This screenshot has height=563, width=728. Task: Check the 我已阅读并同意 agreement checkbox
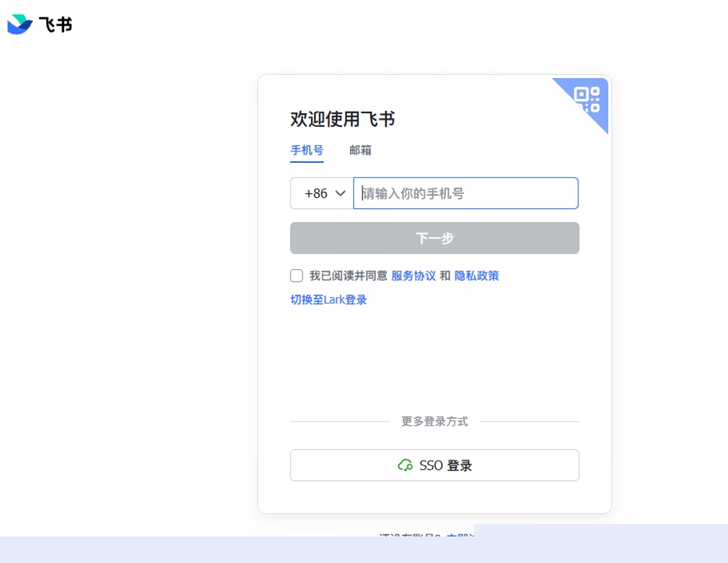coord(296,275)
